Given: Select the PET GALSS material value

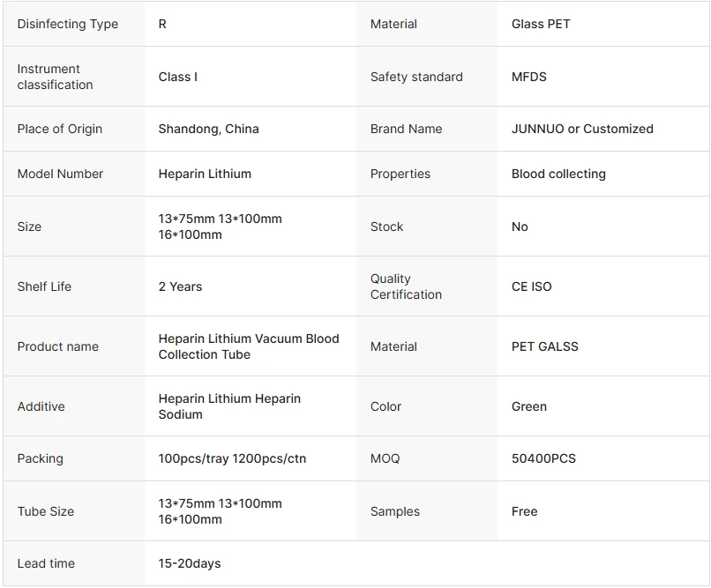Looking at the screenshot, I should coord(544,346).
